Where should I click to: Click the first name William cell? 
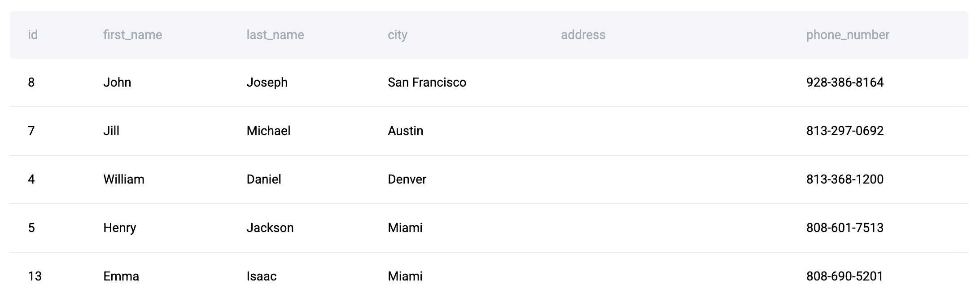point(124,180)
